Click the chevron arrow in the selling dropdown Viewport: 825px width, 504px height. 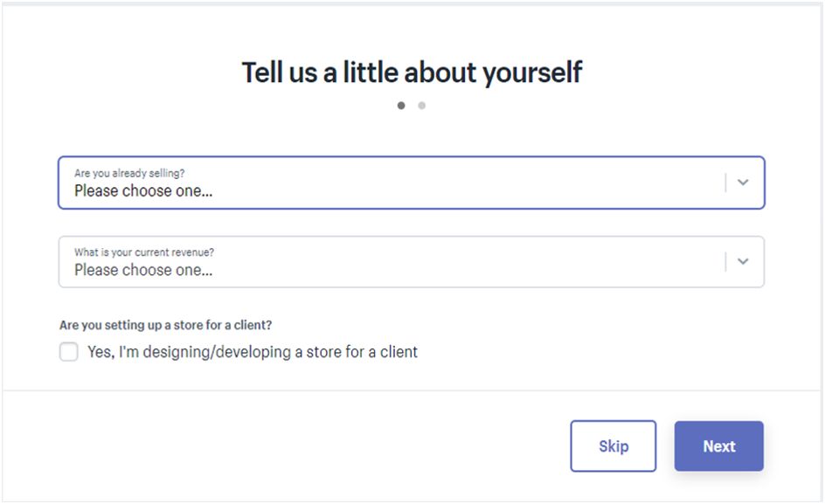[743, 183]
